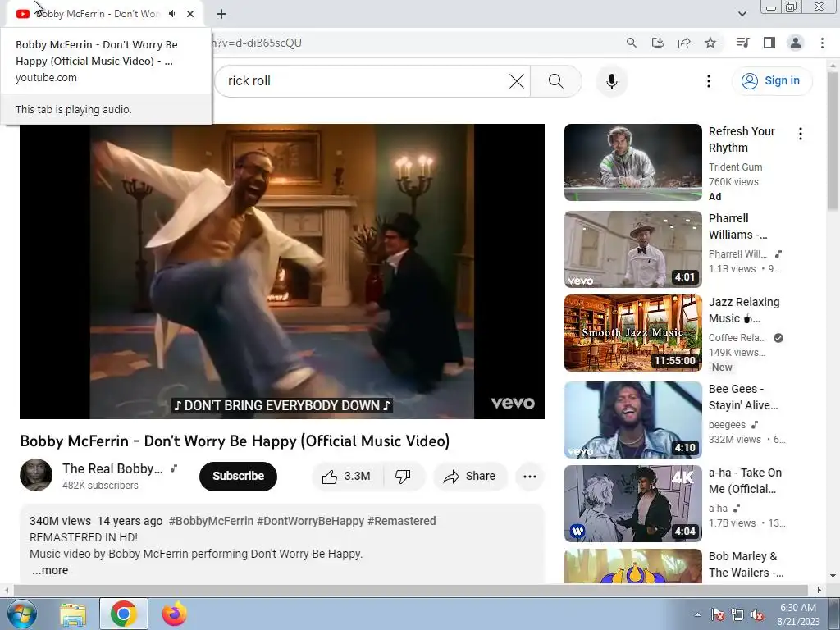Open The Real Bobby channel avatar
The image size is (840, 630).
point(36,475)
